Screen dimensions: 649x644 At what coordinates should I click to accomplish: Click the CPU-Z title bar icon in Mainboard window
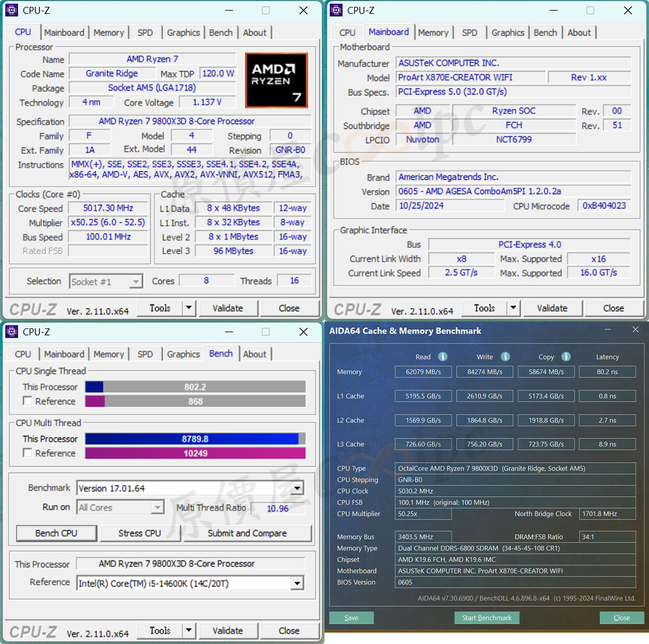(x=336, y=10)
